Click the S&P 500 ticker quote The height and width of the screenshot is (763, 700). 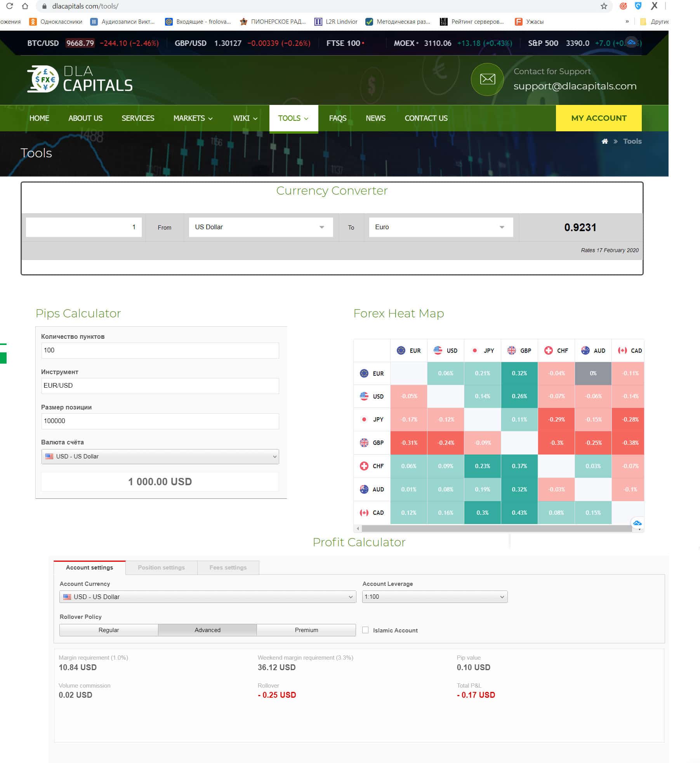(x=584, y=43)
